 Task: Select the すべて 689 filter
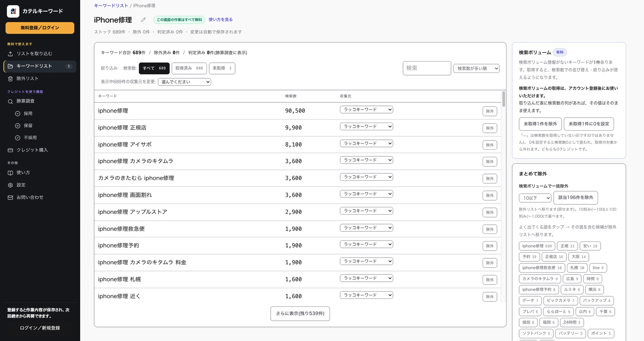coord(154,68)
